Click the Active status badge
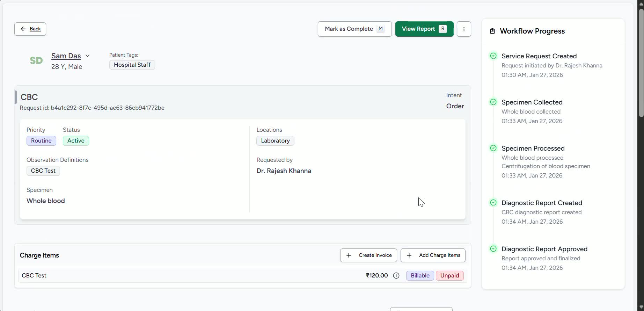Image resolution: width=644 pixels, height=311 pixels. (76, 141)
